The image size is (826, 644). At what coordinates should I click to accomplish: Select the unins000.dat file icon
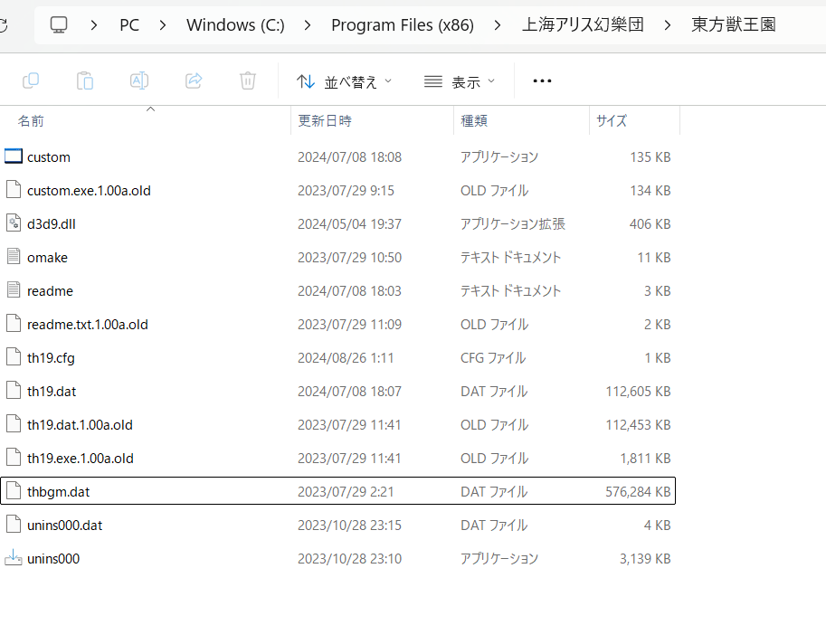(x=14, y=524)
